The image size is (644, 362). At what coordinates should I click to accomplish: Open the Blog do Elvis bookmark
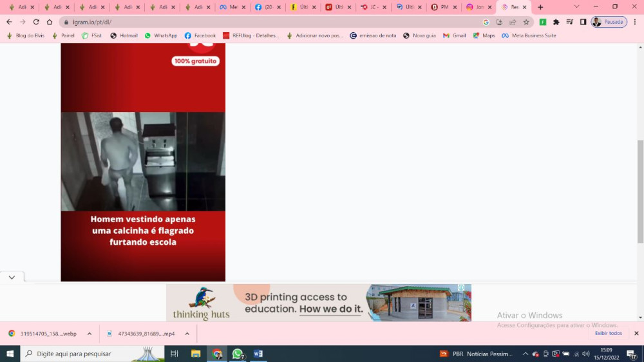coord(26,35)
